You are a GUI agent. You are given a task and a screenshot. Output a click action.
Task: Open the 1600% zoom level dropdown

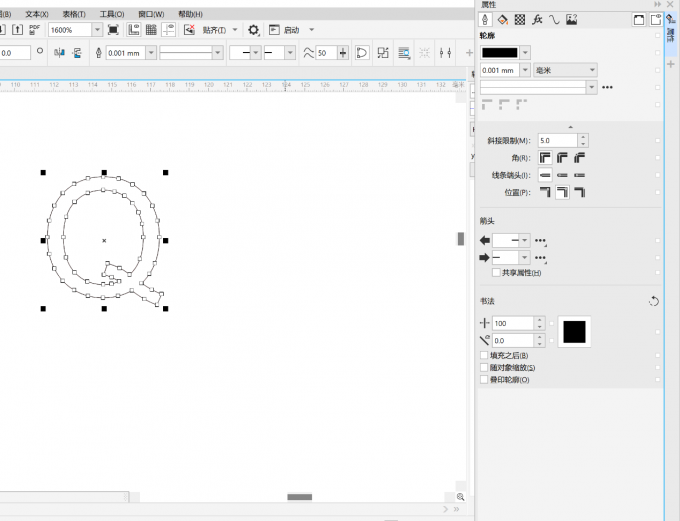tap(97, 30)
